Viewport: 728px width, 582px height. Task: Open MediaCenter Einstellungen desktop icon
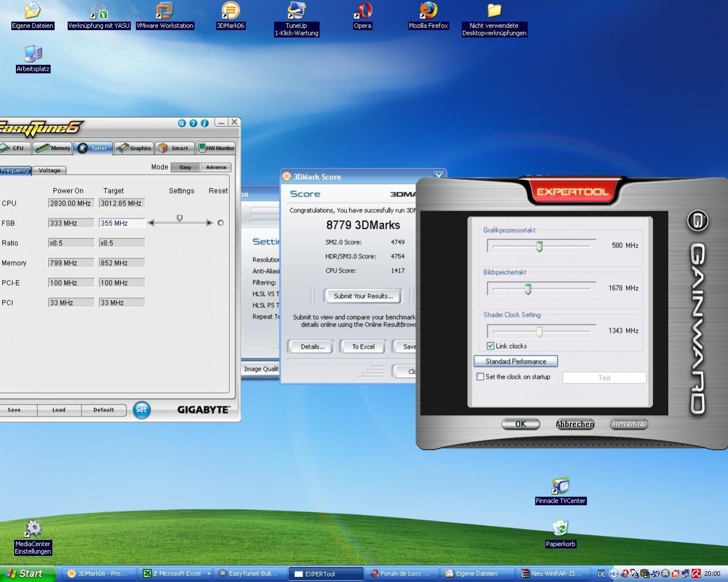[x=33, y=537]
